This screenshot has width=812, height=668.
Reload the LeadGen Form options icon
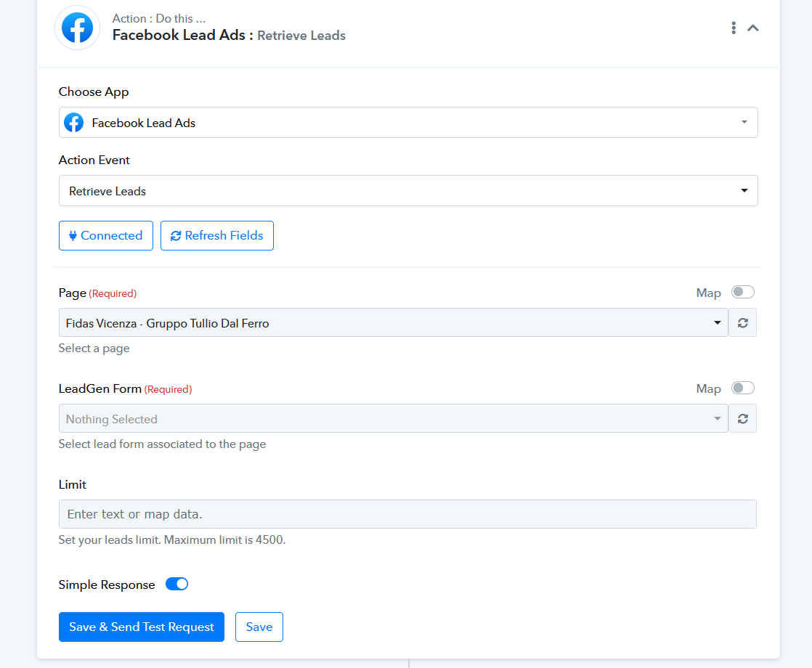coord(742,419)
